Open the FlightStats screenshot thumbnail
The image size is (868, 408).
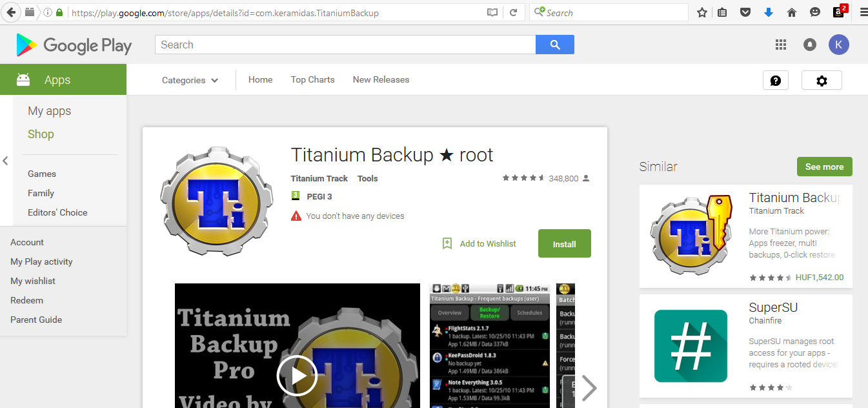coord(489,345)
